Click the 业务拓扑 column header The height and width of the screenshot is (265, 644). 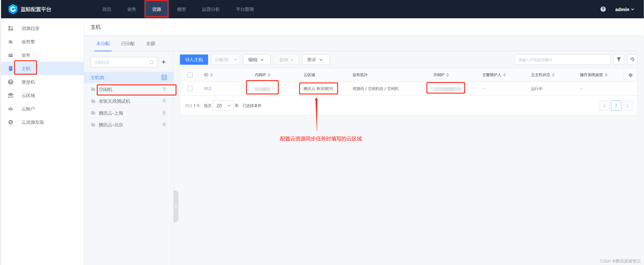pyautogui.click(x=360, y=75)
